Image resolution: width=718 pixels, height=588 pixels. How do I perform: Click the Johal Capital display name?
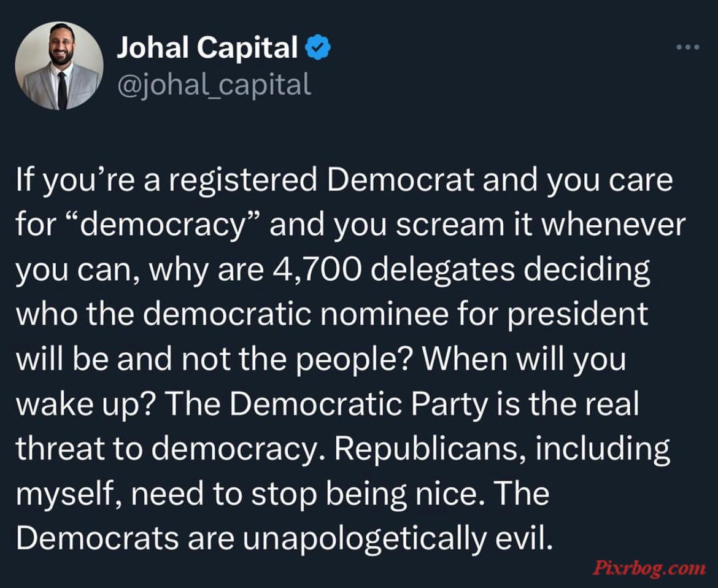tap(207, 47)
